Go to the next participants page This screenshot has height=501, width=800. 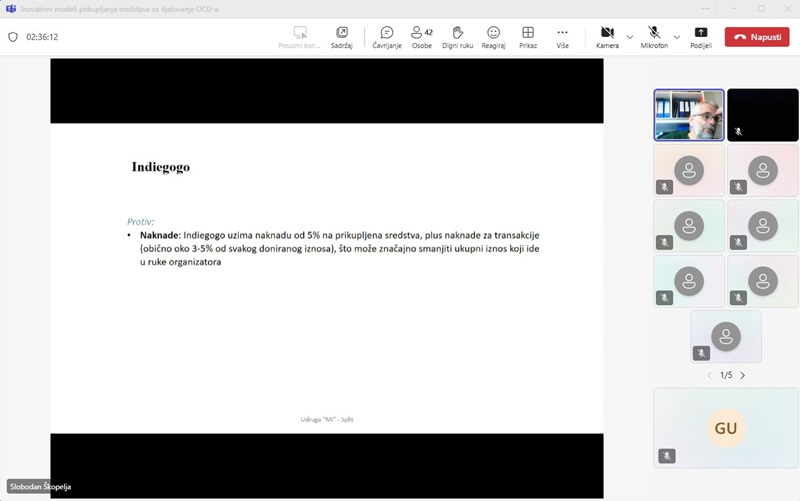(x=742, y=375)
